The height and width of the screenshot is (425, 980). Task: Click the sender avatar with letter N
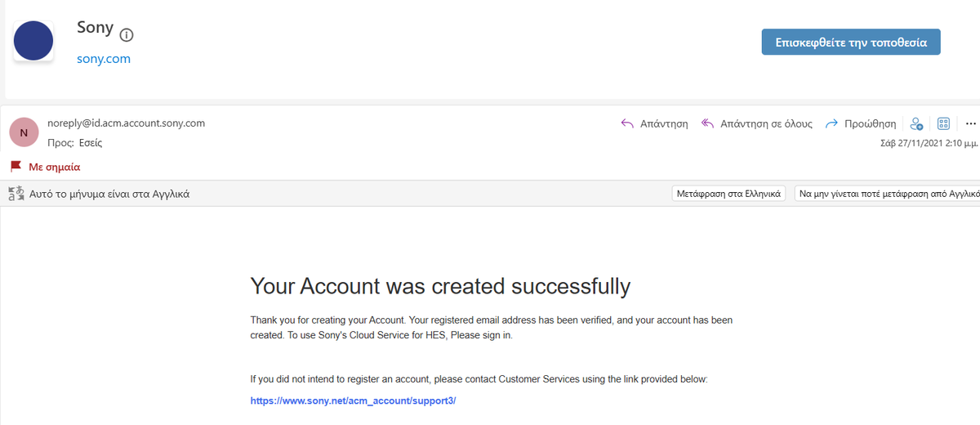tap(23, 132)
